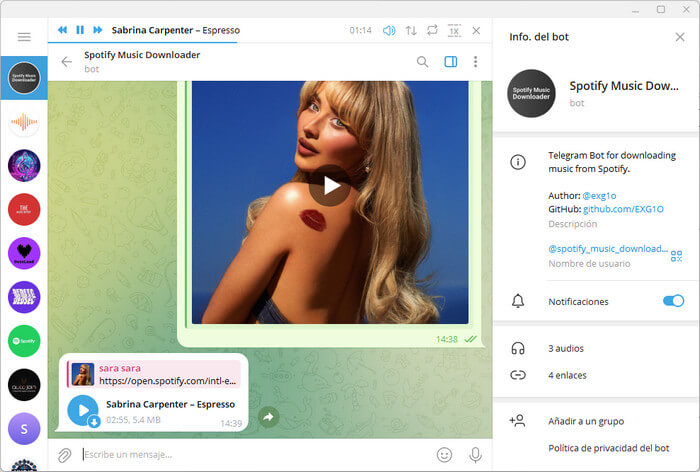The height and width of the screenshot is (472, 700).
Task: Open the github.com/EXG1O link
Action: (x=623, y=209)
